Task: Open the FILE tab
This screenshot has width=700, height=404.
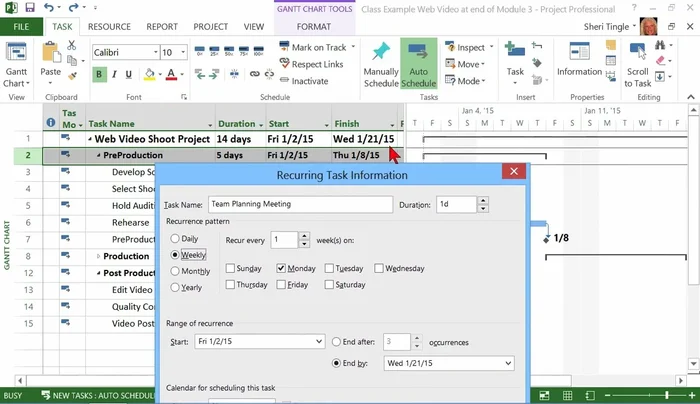Action: pyautogui.click(x=20, y=26)
